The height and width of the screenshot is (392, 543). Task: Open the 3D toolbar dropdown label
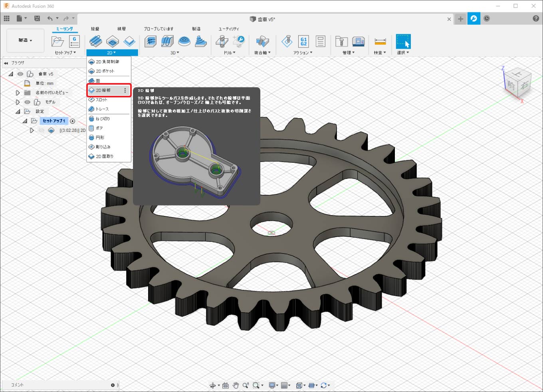coord(174,53)
